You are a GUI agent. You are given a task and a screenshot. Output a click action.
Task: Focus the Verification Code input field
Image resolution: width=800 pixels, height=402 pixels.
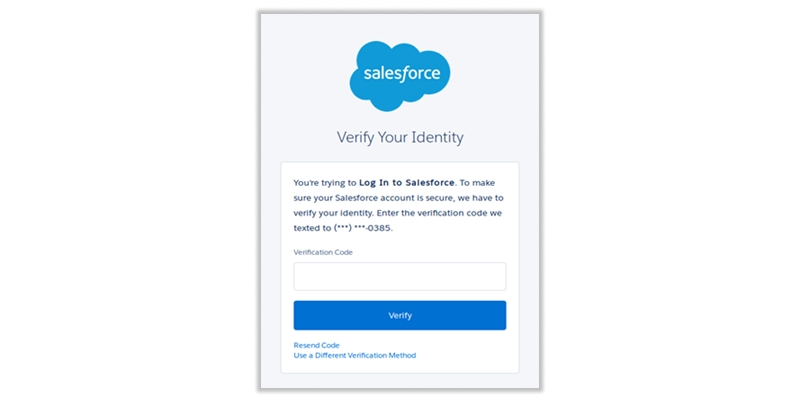coord(400,276)
